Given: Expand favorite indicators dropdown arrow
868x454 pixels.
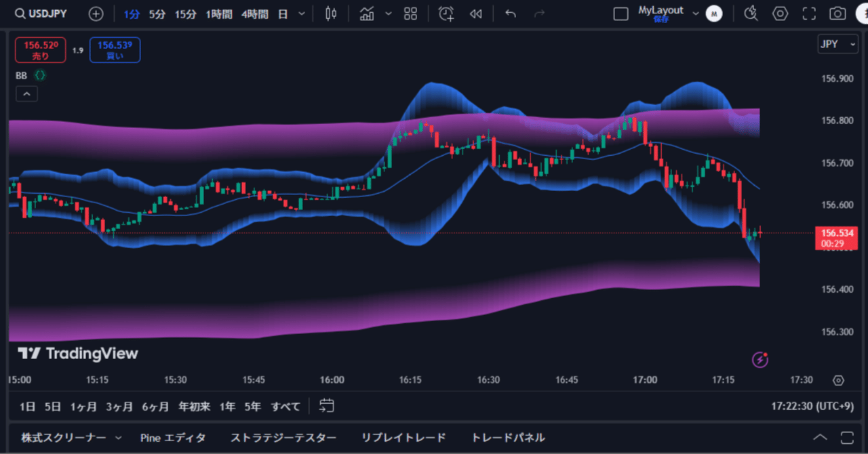Looking at the screenshot, I should click(388, 14).
